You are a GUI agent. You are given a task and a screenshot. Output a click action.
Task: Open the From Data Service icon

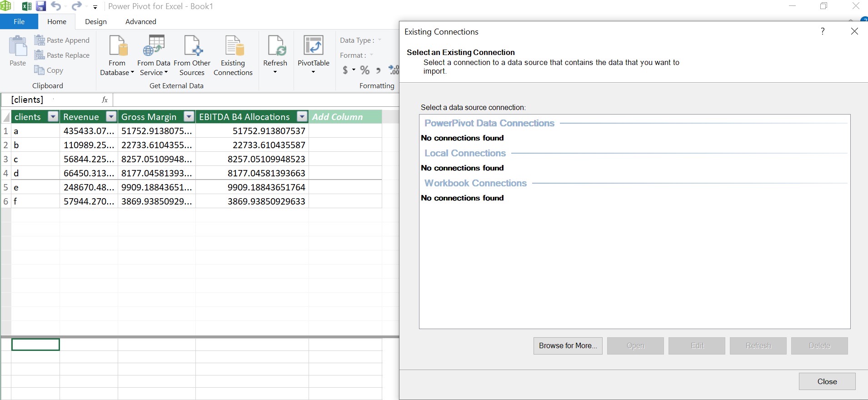tap(154, 46)
